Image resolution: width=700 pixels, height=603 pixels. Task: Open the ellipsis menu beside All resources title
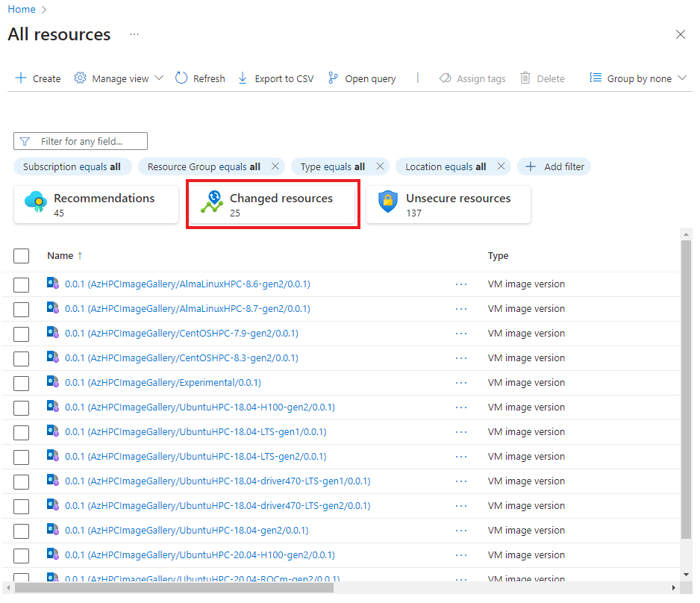[x=134, y=34]
